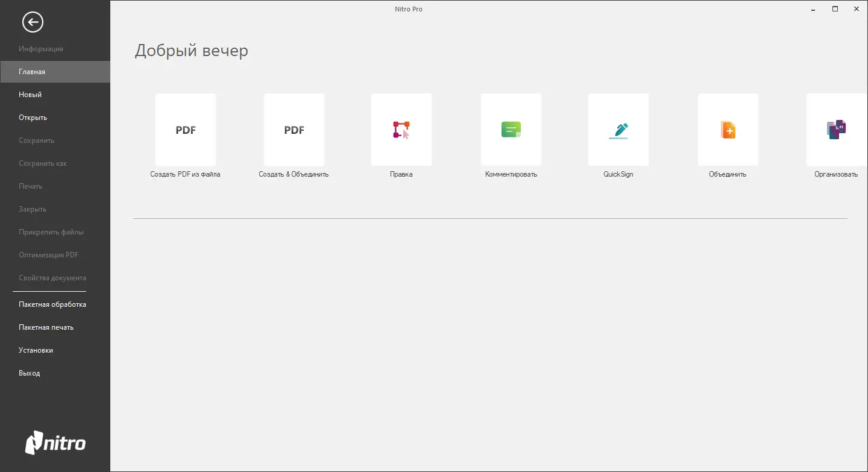This screenshot has width=868, height=472.
Task: Select the Сохранить как entry
Action: 55,163
